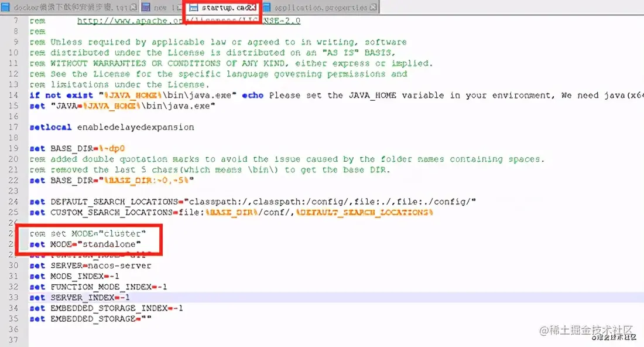
Task: Close the application.properties tab
Action: (373, 8)
